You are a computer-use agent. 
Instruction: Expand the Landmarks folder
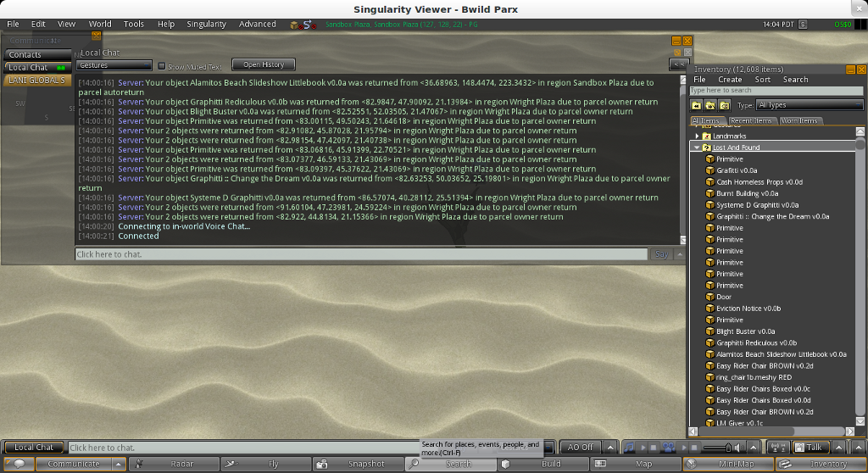click(x=697, y=136)
